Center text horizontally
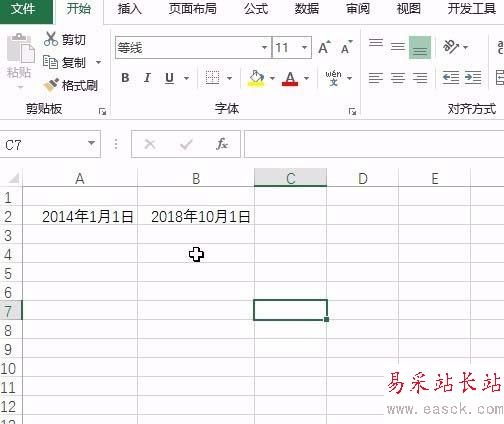 398,78
